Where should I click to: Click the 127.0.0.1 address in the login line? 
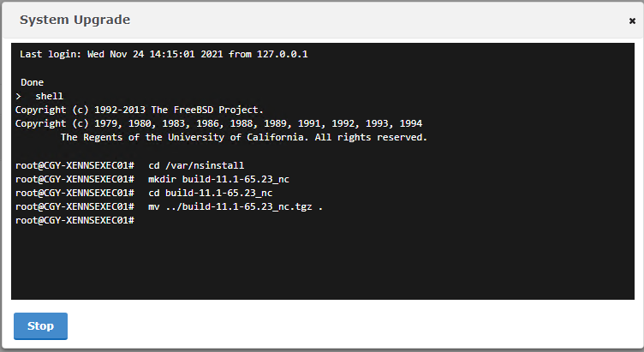[282, 54]
